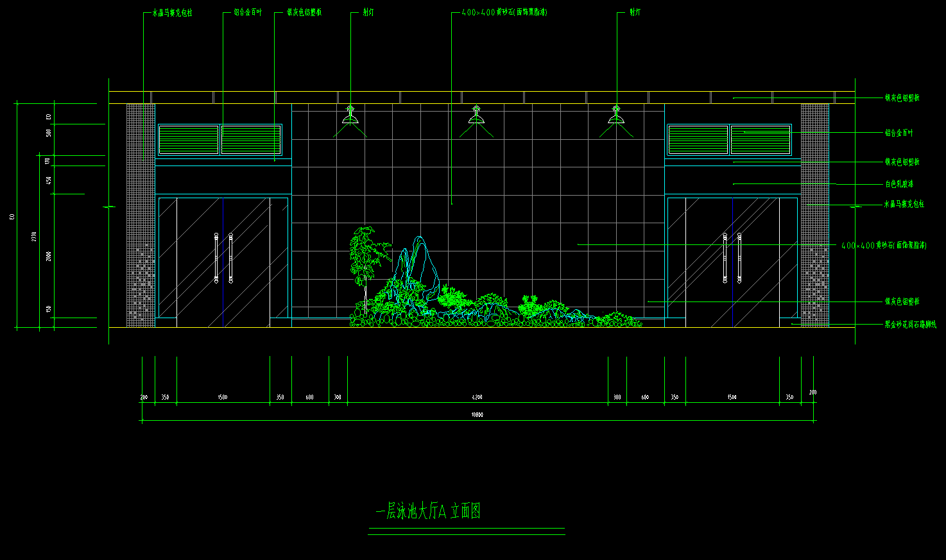This screenshot has height=560, width=946.
Task: Pick the right glass door's handles
Action: pos(732,258)
